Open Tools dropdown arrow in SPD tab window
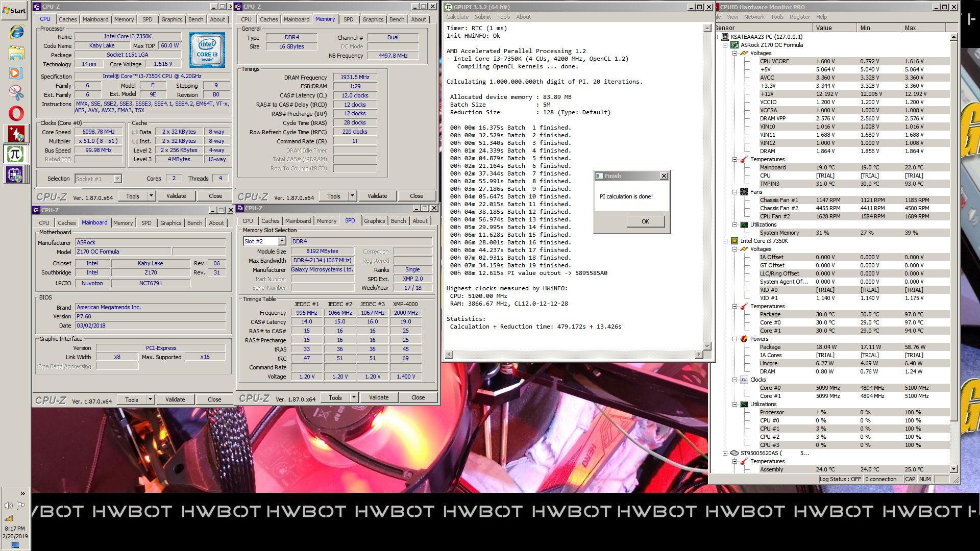This screenshot has width=980, height=551. [353, 397]
